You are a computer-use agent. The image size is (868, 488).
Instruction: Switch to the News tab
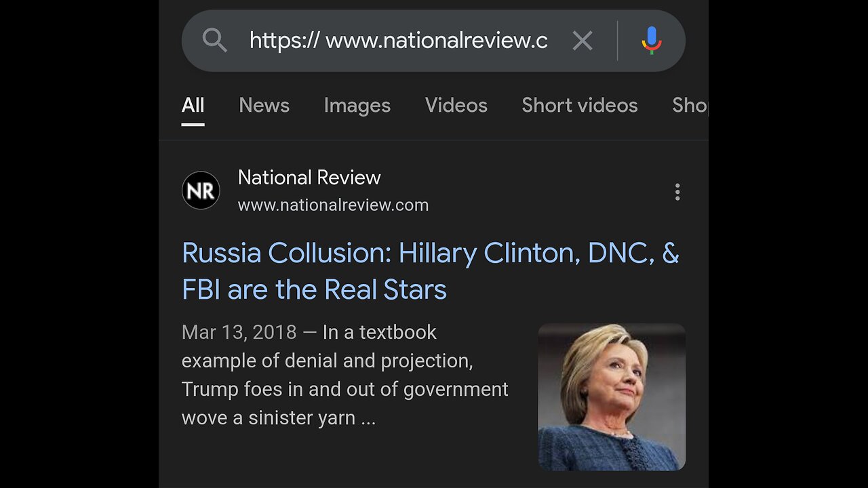pos(264,105)
